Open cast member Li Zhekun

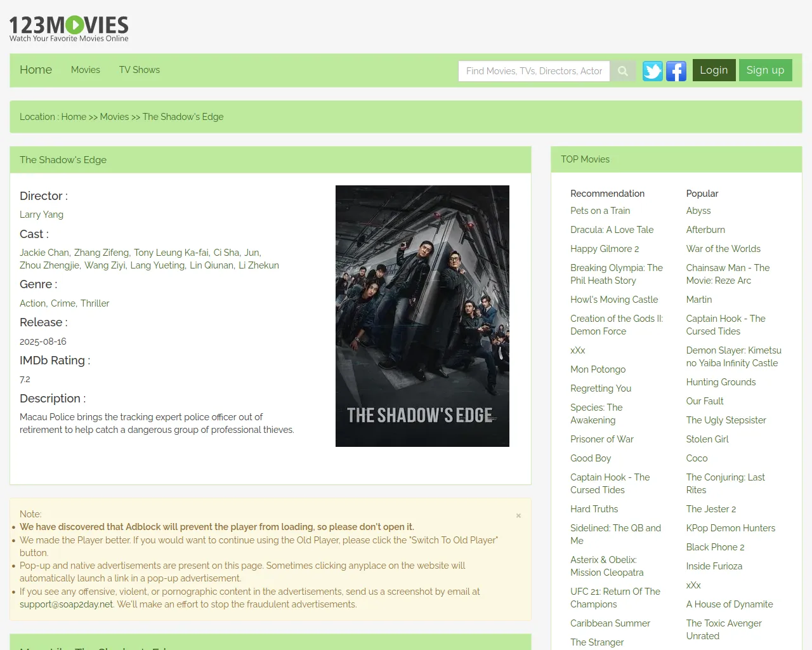tap(259, 265)
